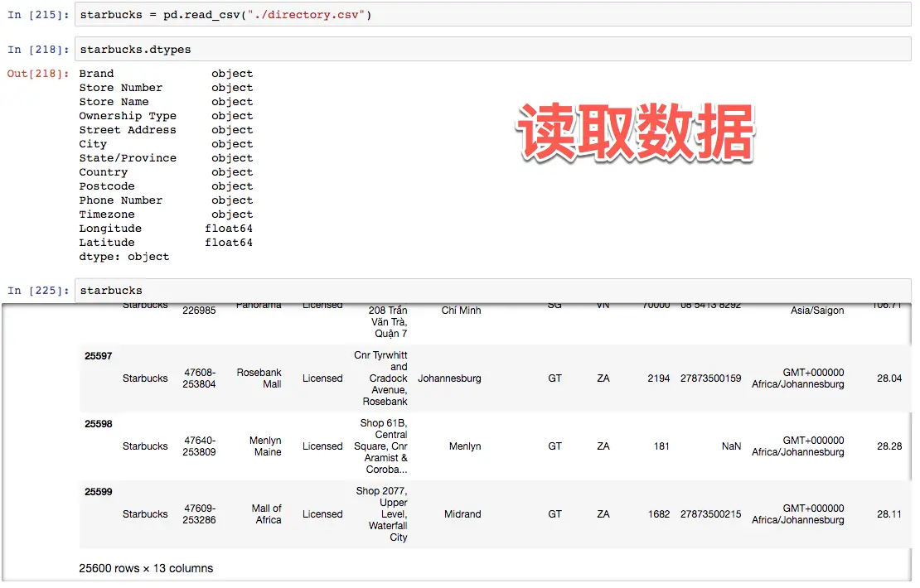Click store number 47640-253809

[200, 446]
